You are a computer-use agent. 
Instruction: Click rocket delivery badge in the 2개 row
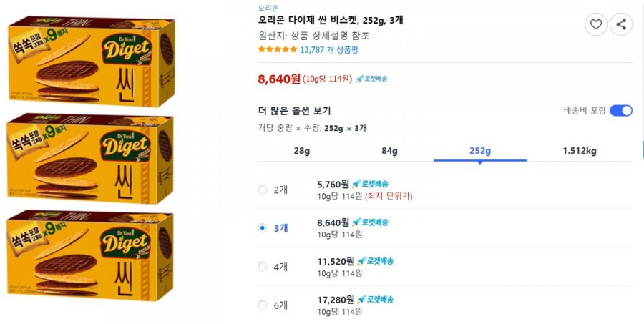pos(370,184)
